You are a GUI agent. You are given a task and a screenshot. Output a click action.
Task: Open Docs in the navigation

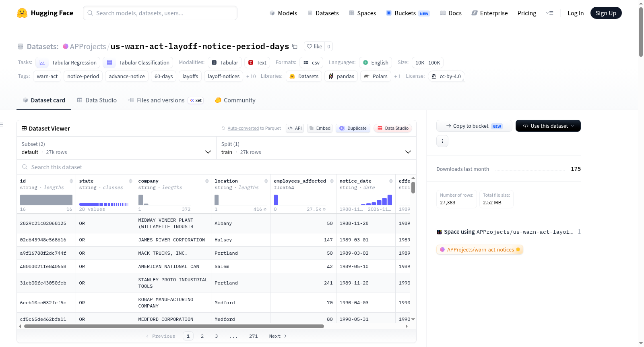(x=451, y=13)
